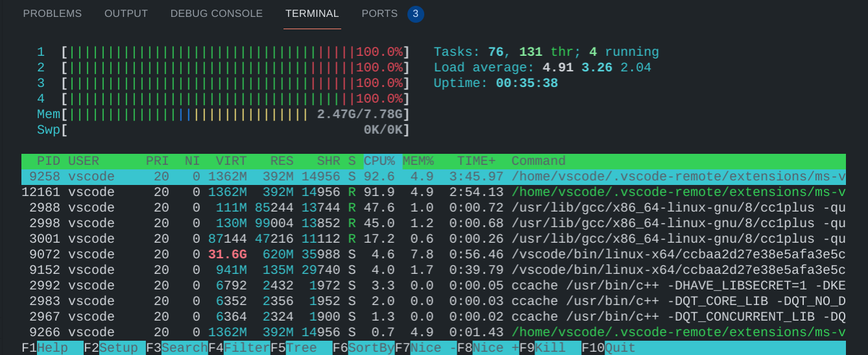Select process row with PID 2992
This screenshot has height=355, width=868.
[433, 286]
